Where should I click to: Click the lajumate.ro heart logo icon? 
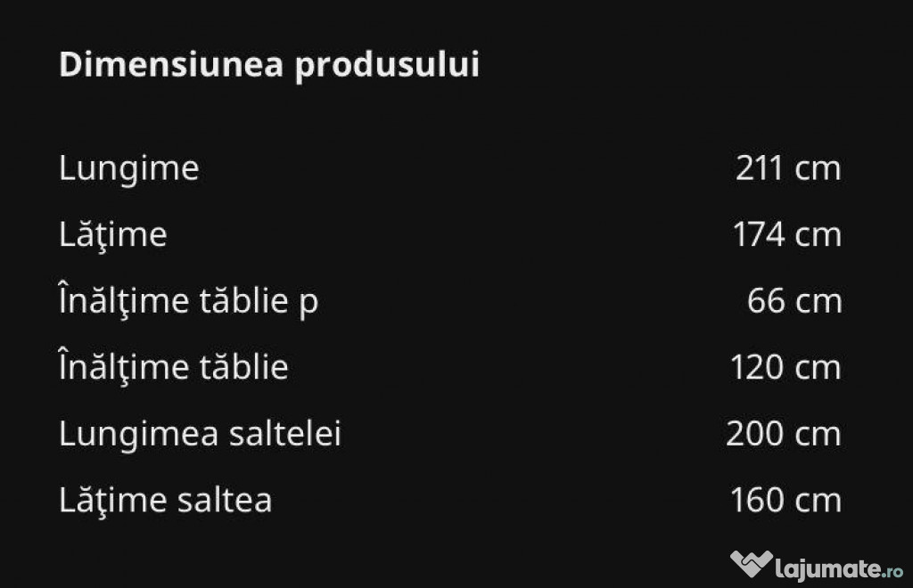pos(751,564)
